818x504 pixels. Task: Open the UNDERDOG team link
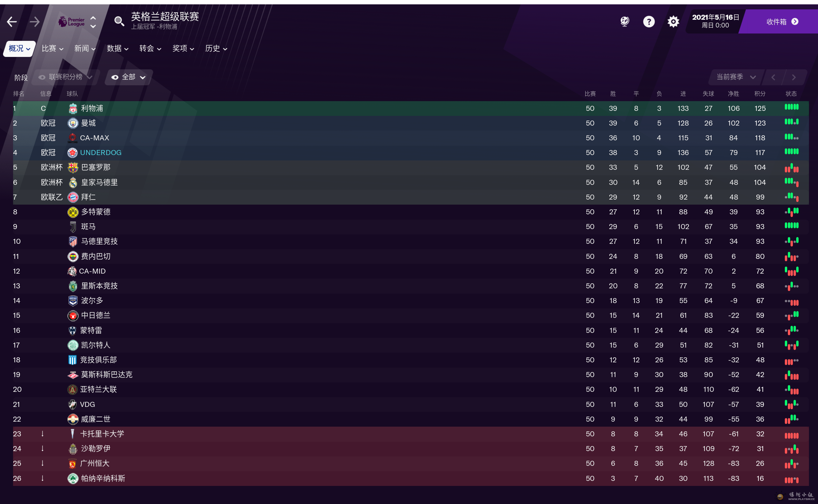click(x=101, y=153)
